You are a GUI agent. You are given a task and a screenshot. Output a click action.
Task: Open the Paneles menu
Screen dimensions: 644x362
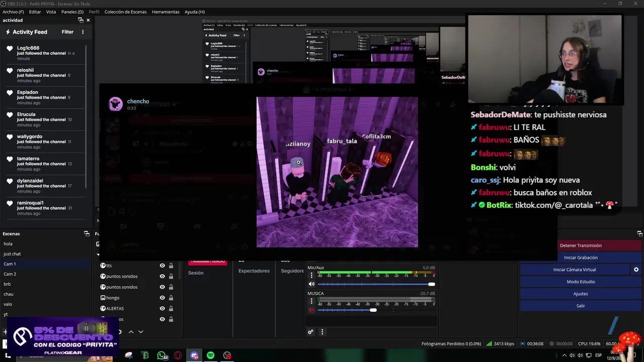point(72,12)
